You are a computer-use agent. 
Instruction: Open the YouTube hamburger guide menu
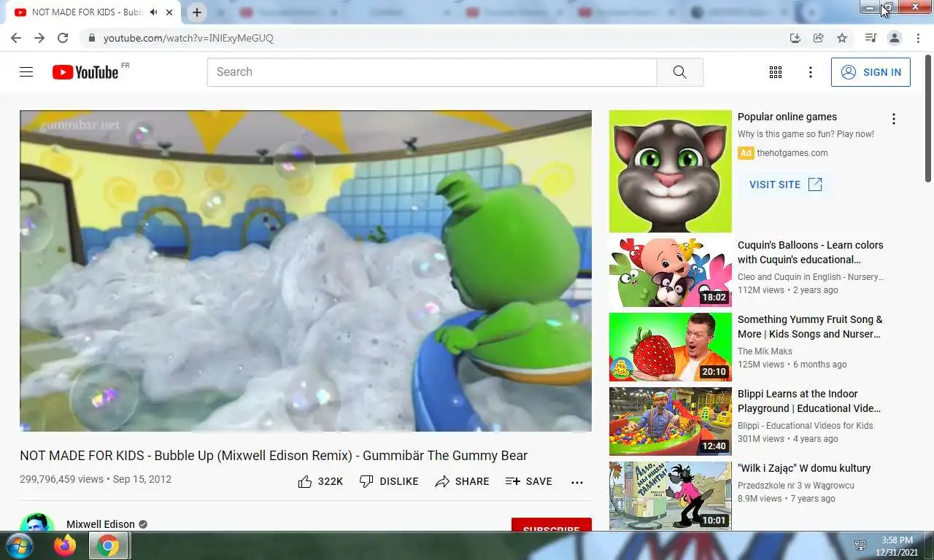tap(26, 72)
